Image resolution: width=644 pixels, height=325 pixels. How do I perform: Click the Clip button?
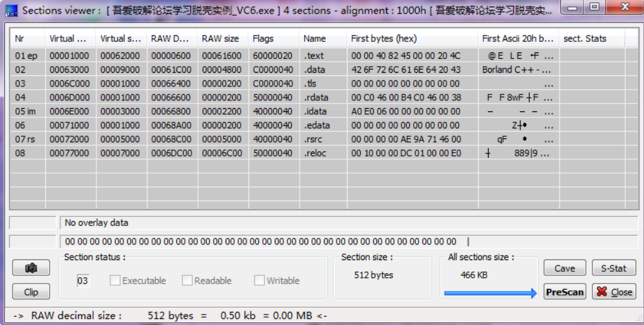click(31, 292)
